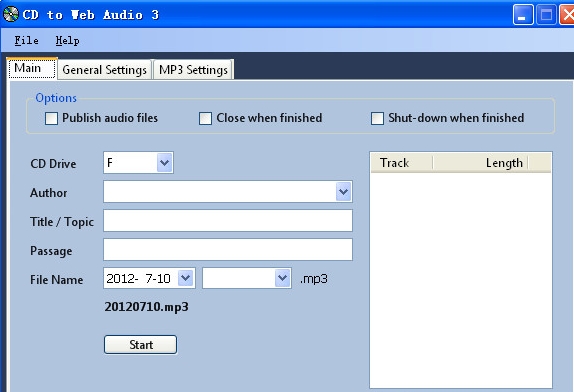This screenshot has height=392, width=574.
Task: Sort by the Length column header
Action: (480, 163)
